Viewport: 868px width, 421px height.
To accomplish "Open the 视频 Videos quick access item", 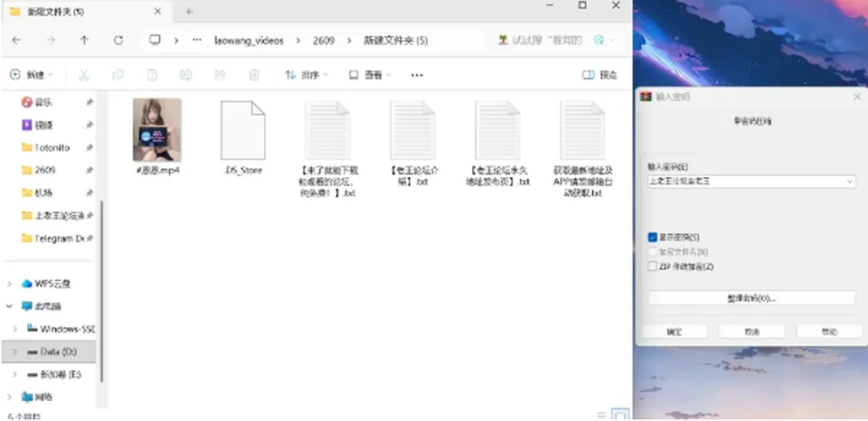I will [43, 125].
